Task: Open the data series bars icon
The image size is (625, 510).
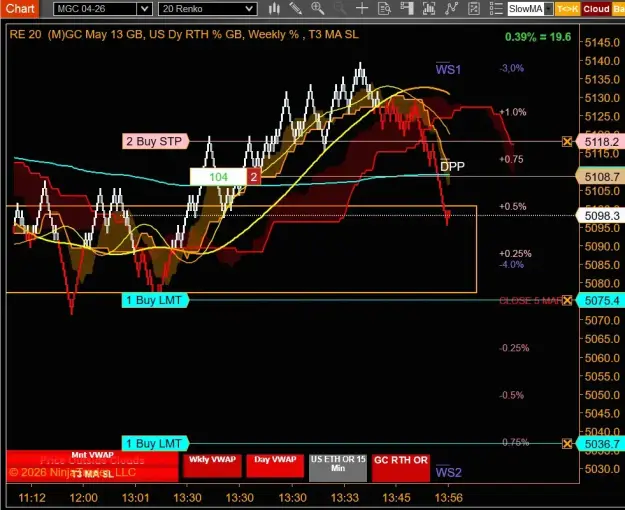Action: tap(429, 8)
